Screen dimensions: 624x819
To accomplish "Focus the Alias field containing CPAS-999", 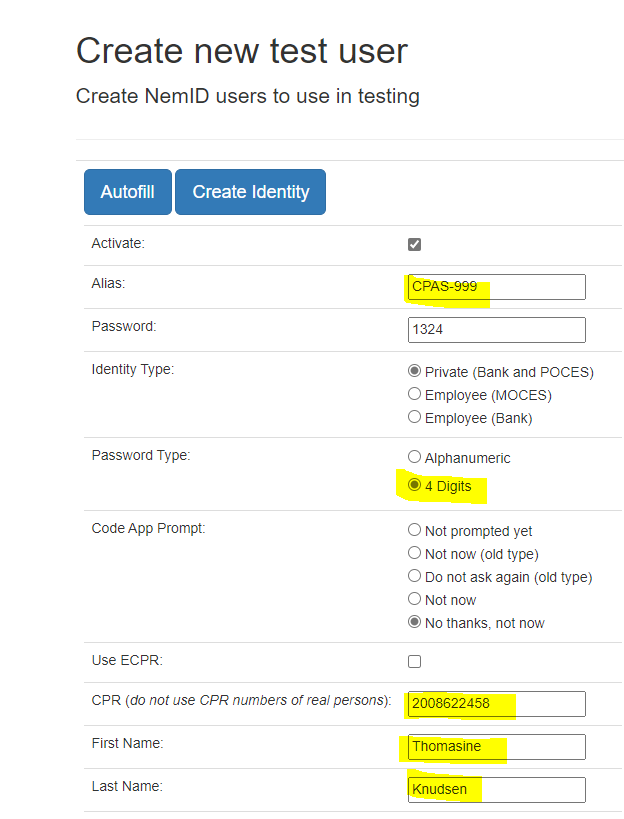I will click(x=496, y=287).
